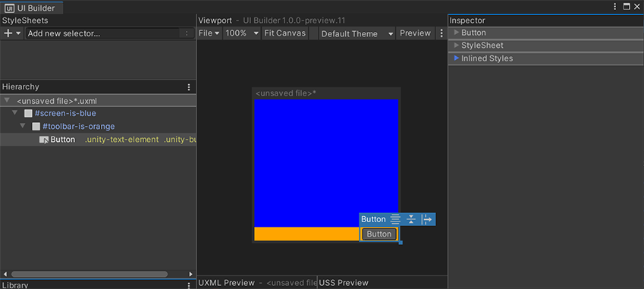Expand the StyleSheet section in Inspector

click(x=456, y=46)
